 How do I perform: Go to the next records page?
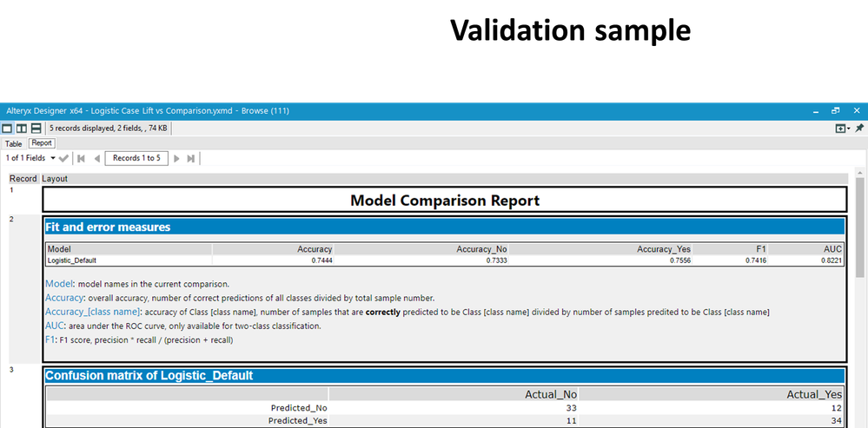click(176, 159)
